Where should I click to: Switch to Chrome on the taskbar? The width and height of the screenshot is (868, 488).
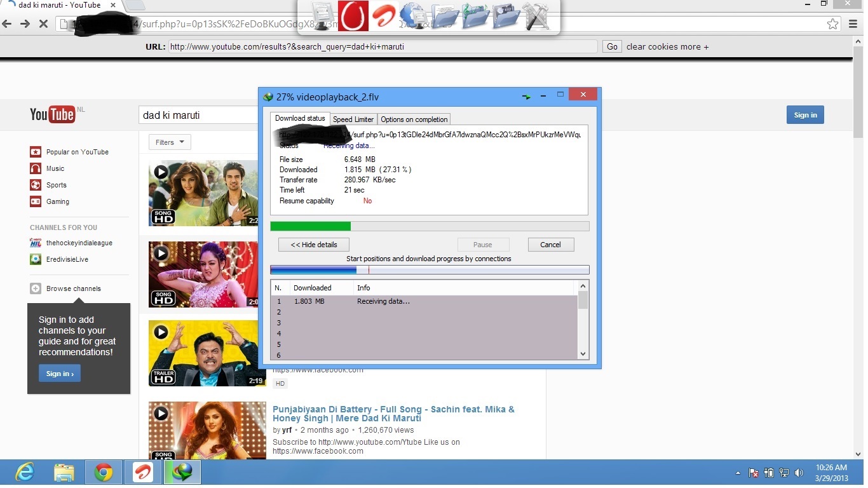coord(104,472)
